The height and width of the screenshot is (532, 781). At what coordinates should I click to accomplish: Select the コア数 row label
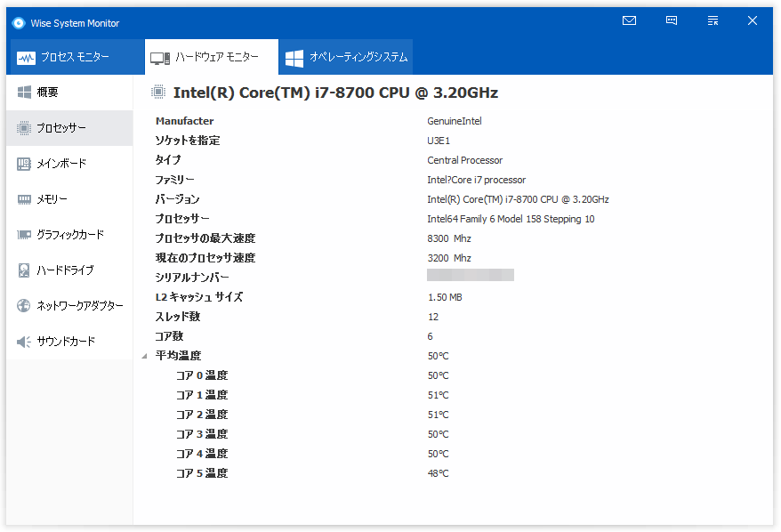click(x=169, y=336)
